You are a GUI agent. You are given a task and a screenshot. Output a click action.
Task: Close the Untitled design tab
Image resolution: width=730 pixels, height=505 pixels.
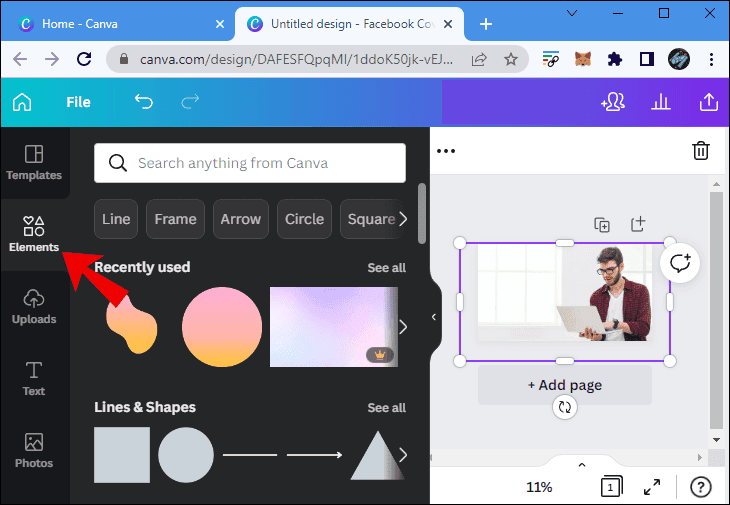click(448, 24)
